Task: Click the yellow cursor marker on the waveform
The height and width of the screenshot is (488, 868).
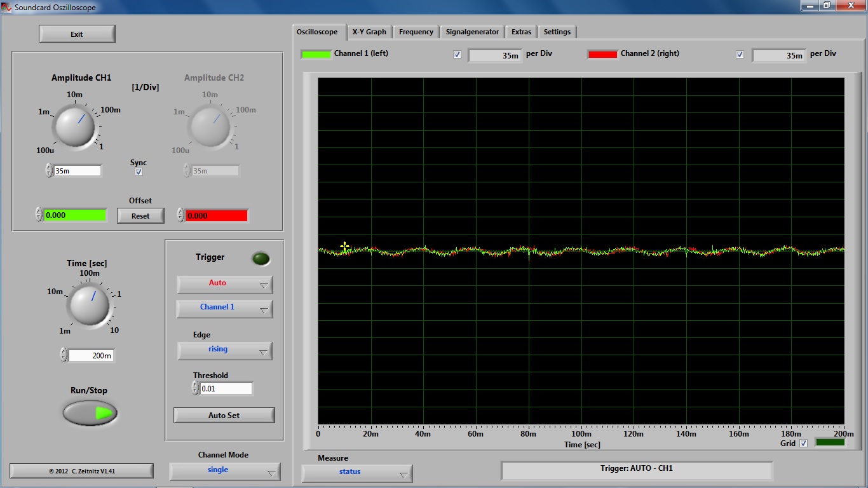Action: click(344, 247)
